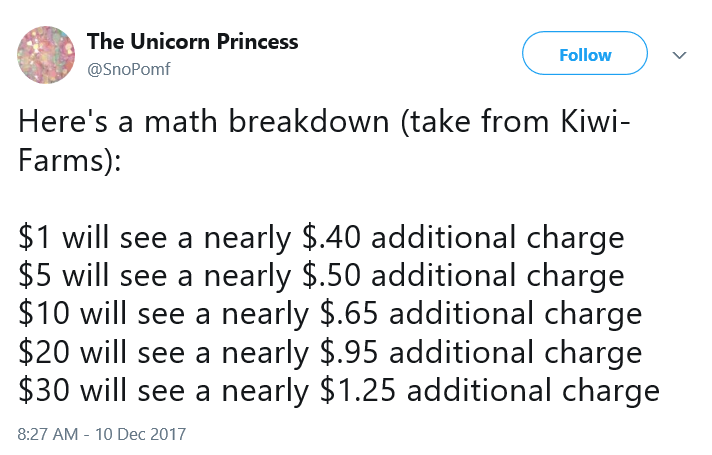This screenshot has width=712, height=455.
Task: Click the $1.25 amount in tweet
Action: [358, 390]
